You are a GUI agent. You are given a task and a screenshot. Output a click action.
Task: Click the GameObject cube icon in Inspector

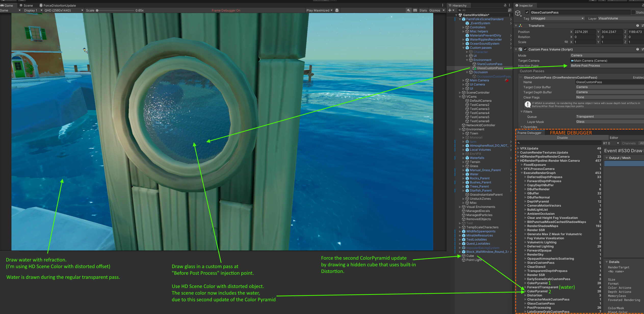518,13
